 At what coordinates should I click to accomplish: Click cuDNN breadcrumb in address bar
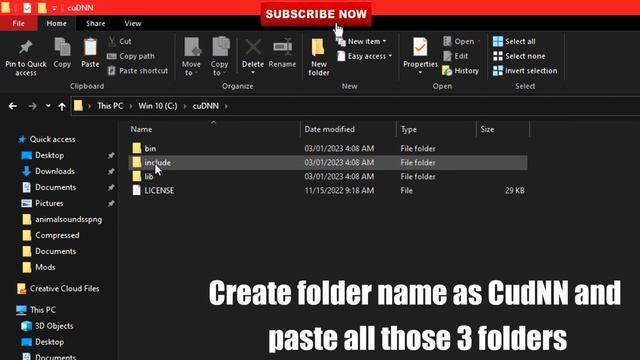pyautogui.click(x=206, y=106)
